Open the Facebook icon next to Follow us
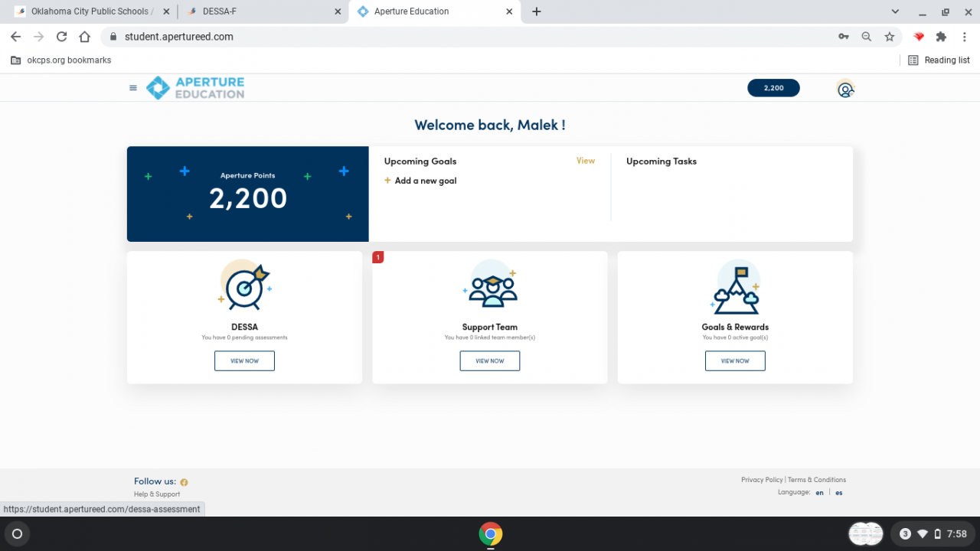The height and width of the screenshot is (551, 980). point(184,482)
